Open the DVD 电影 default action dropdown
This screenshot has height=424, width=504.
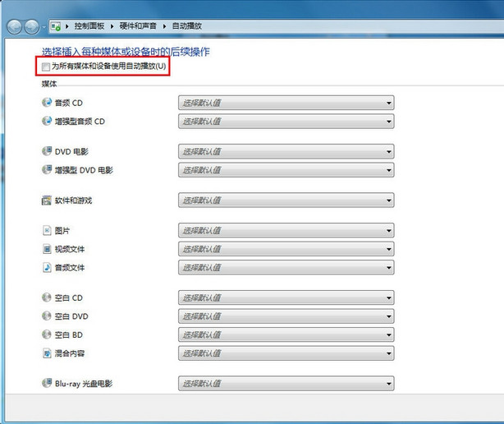(286, 151)
